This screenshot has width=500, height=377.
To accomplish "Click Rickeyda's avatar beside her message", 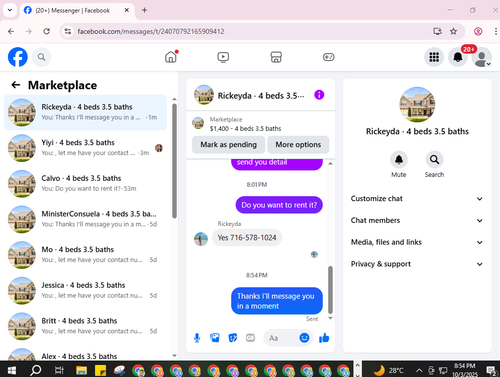I will (201, 239).
